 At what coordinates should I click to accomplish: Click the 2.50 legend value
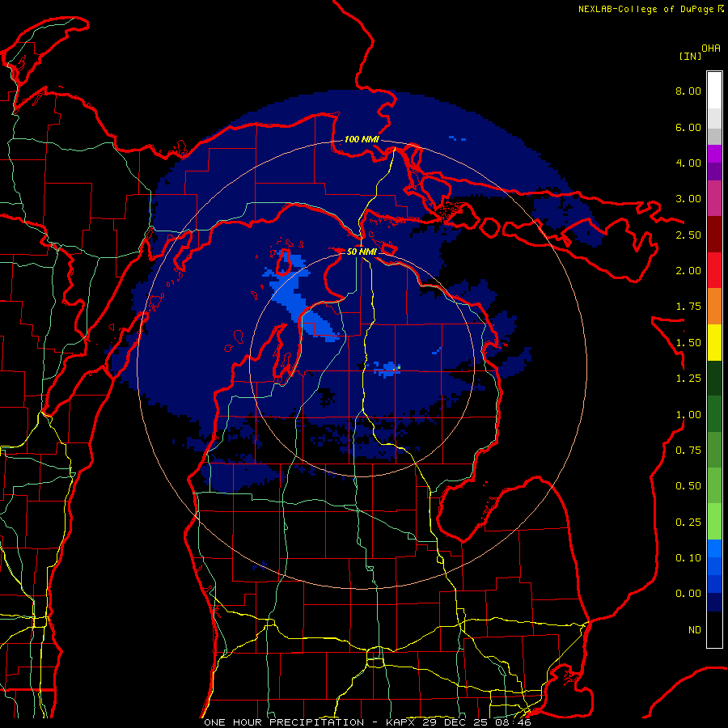click(x=688, y=235)
